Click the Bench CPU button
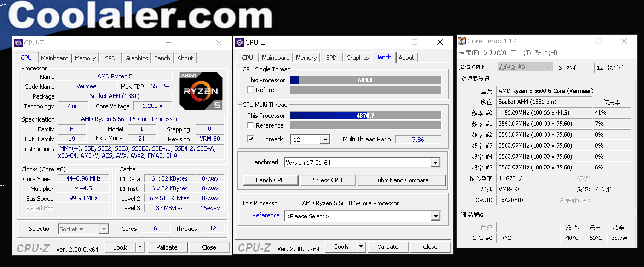Image resolution: width=644 pixels, height=267 pixels. [x=270, y=180]
